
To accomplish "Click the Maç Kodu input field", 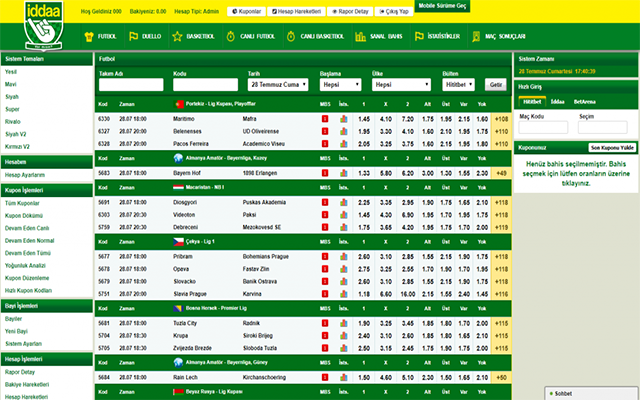I will [543, 127].
